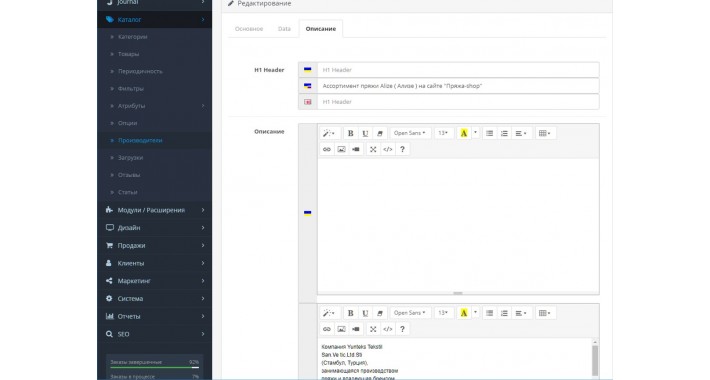Open magic style menu in lower editor
This screenshot has height=380, width=710.
[329, 313]
